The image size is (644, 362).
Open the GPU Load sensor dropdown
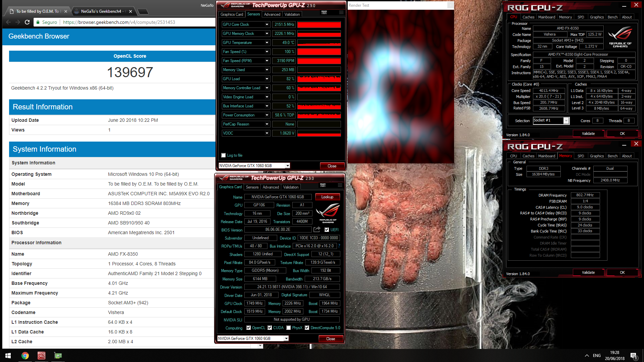pos(267,79)
